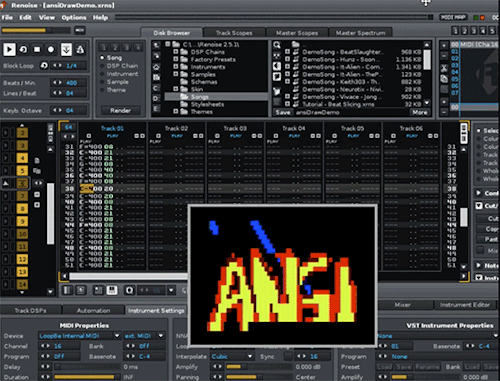Expand the DSP Chains folder

tap(176, 52)
